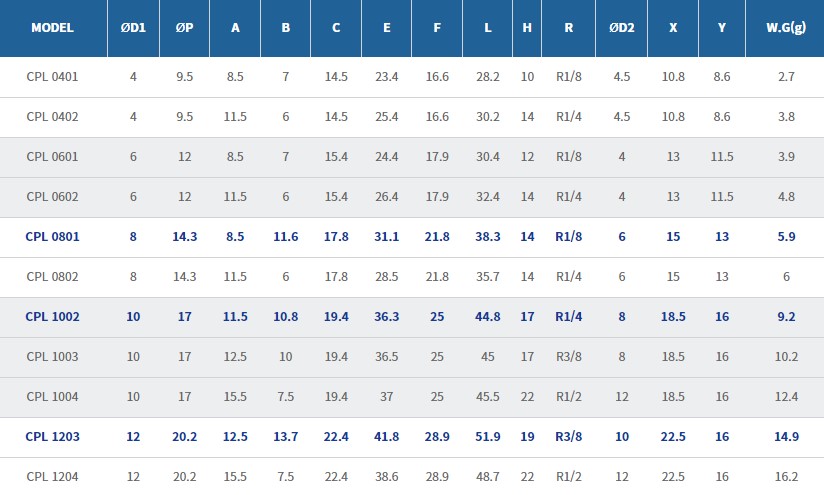
Task: Select the ØD2 column header
Action: click(x=621, y=28)
